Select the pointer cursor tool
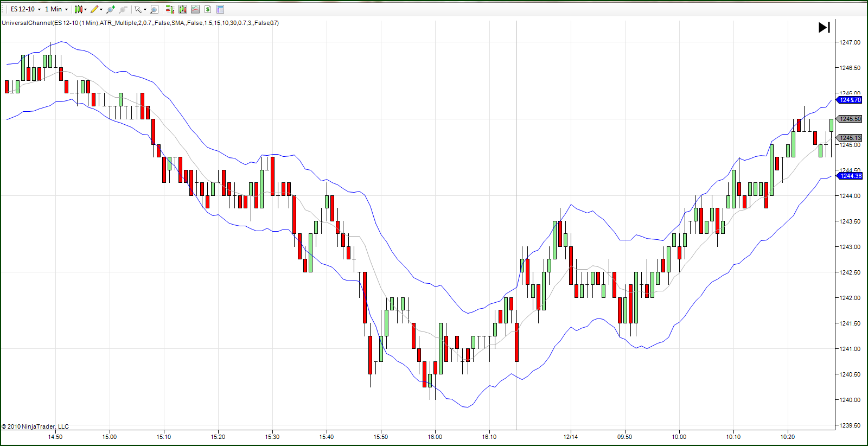 pos(138,9)
